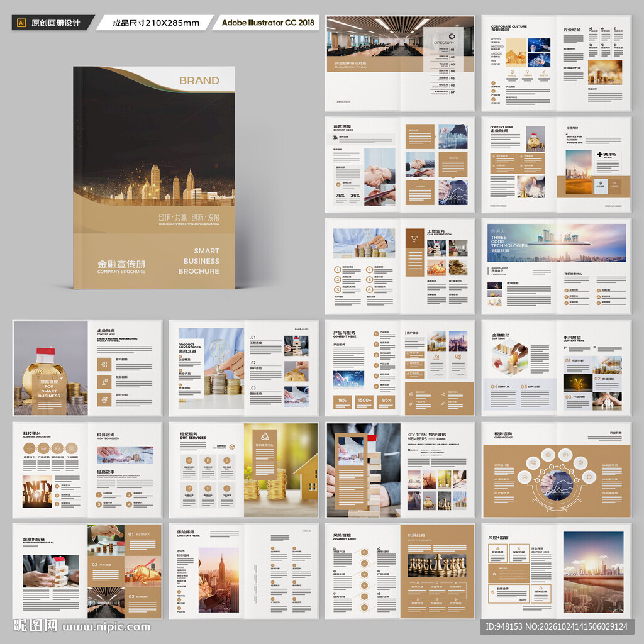Click the "KEY TEAM MEMBERS" heading

point(417,436)
